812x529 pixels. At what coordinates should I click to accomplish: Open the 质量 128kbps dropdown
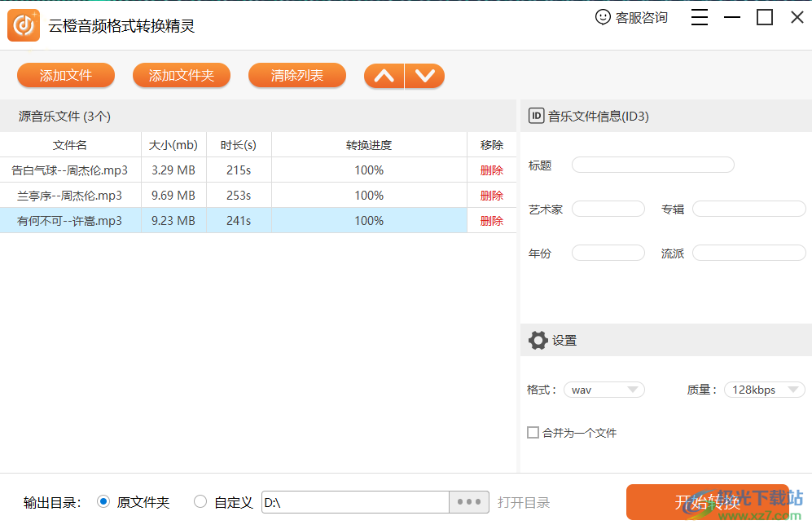(765, 390)
